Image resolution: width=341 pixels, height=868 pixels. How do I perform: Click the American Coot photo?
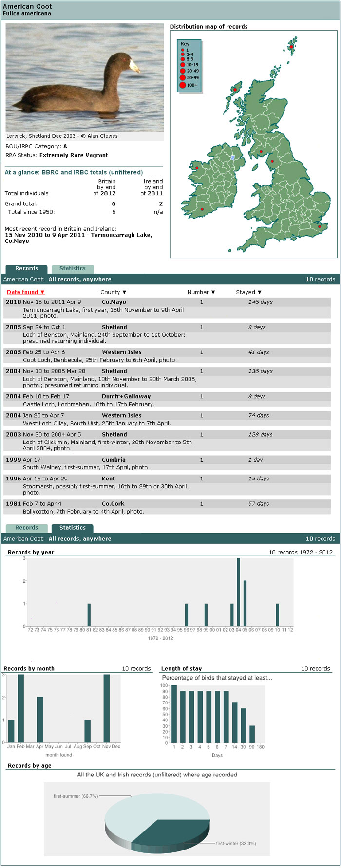85,77
